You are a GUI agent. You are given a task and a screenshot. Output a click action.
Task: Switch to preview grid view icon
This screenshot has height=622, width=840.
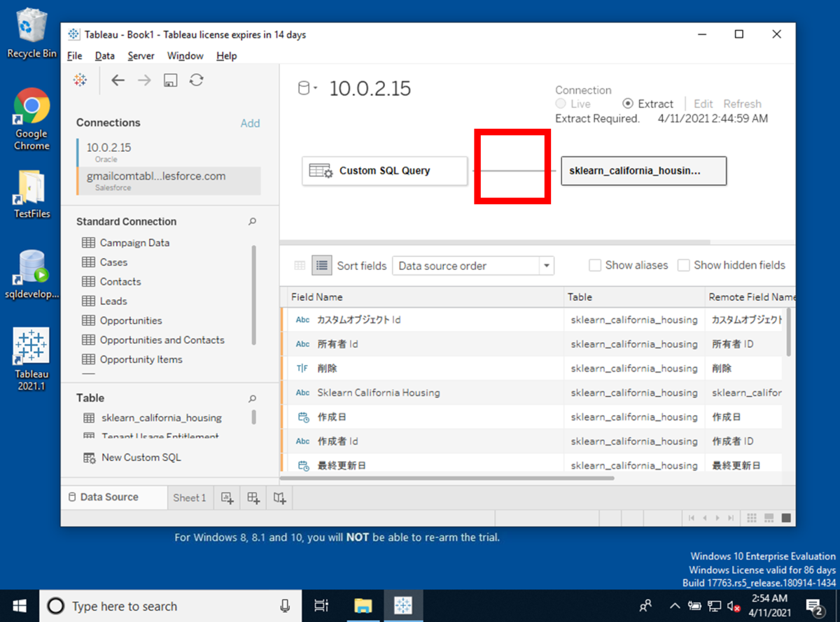coord(300,265)
